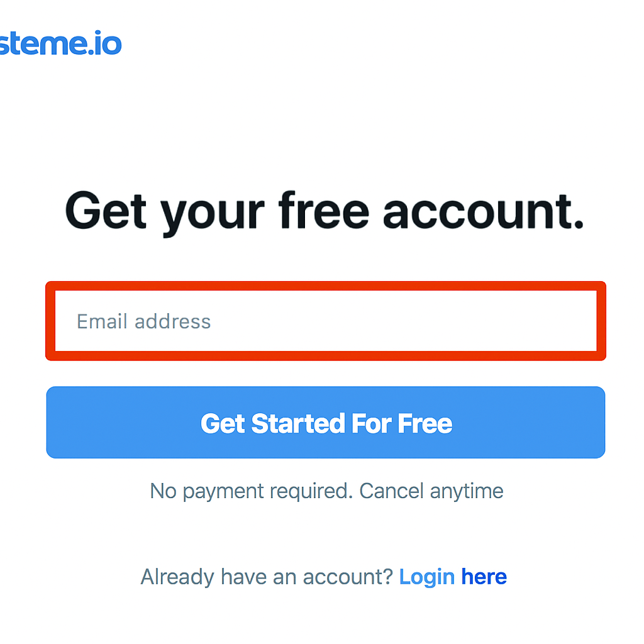Click the 'No payment required' text
This screenshot has width=644, height=644.
point(250,491)
